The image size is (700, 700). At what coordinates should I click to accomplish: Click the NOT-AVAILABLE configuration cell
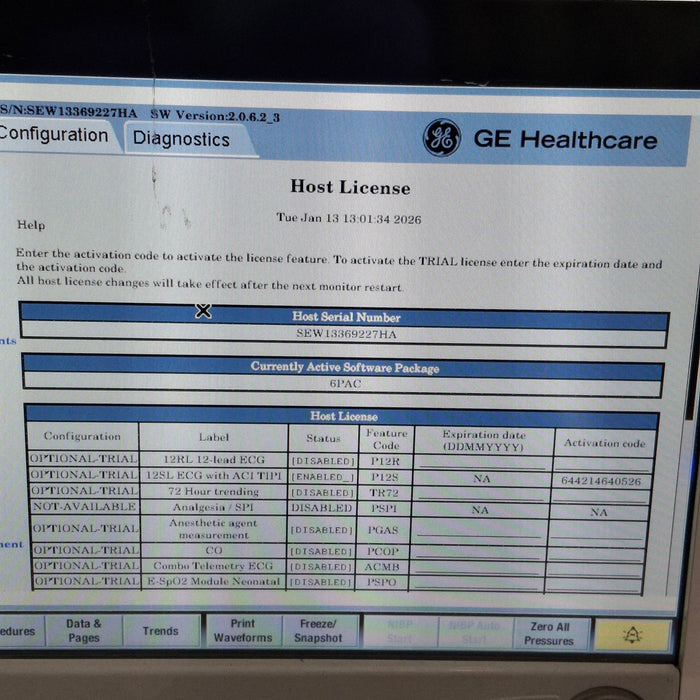(84, 506)
